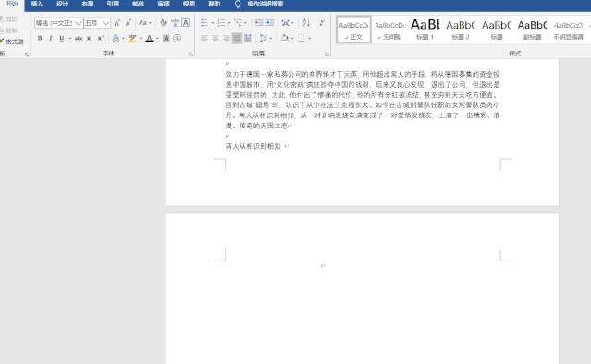Screen dimensions: 591x364
Task: Toggle justify paragraph alignment
Action: click(237, 38)
